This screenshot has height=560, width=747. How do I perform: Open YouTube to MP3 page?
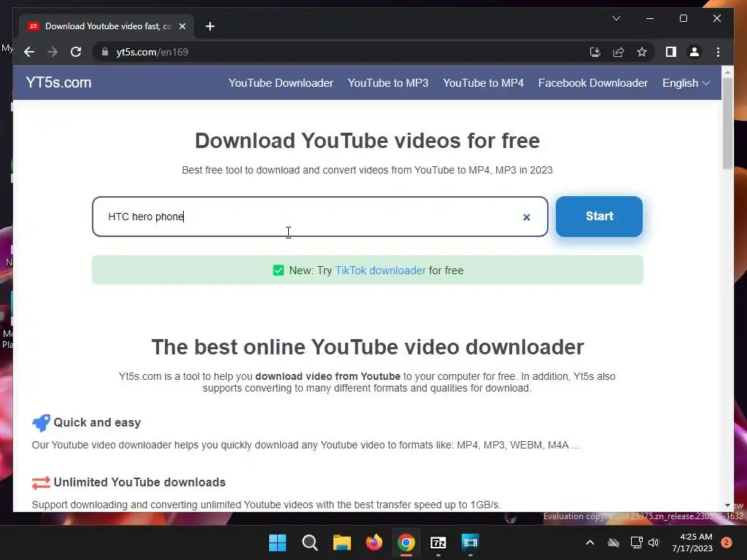(388, 83)
